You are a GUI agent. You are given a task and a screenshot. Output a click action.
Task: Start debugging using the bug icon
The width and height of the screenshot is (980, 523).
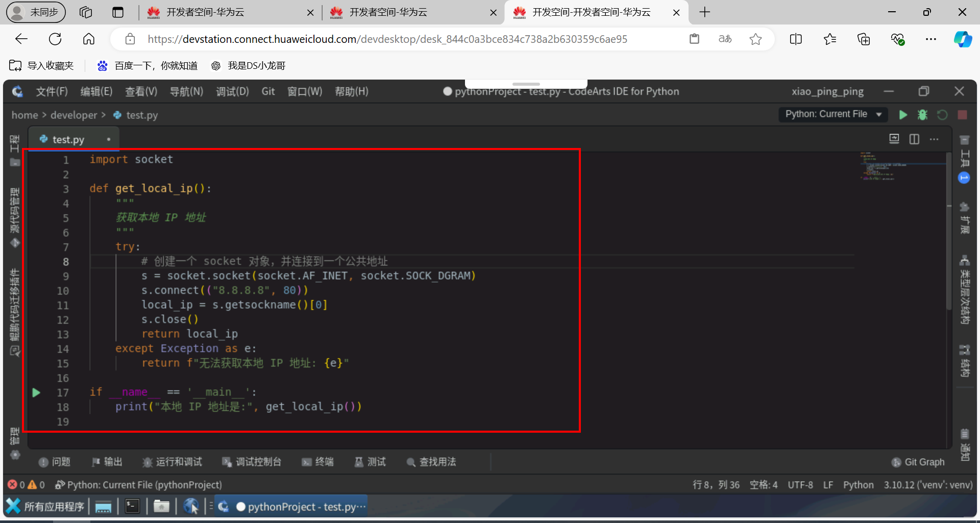point(922,115)
